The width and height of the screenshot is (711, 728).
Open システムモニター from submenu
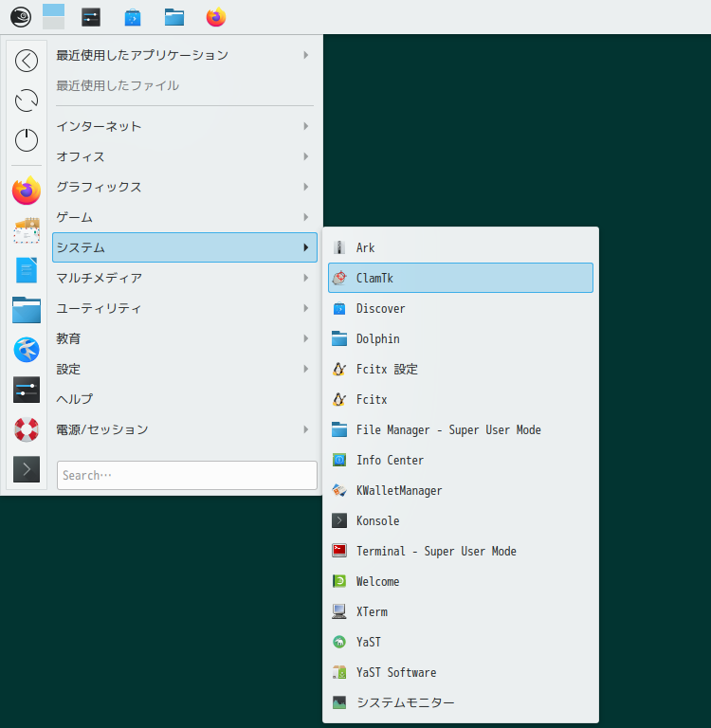pyautogui.click(x=461, y=702)
